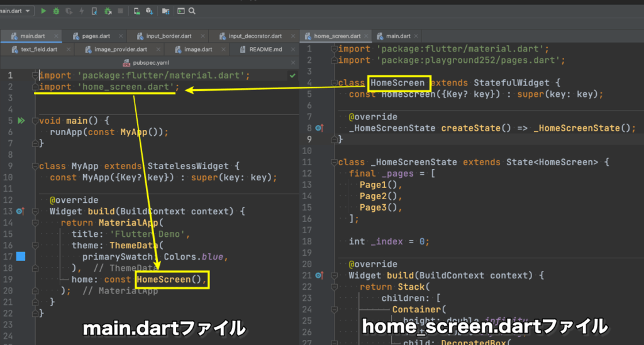Collapse the class HomeScreen fold marker
This screenshot has height=345, width=644.
click(x=334, y=83)
